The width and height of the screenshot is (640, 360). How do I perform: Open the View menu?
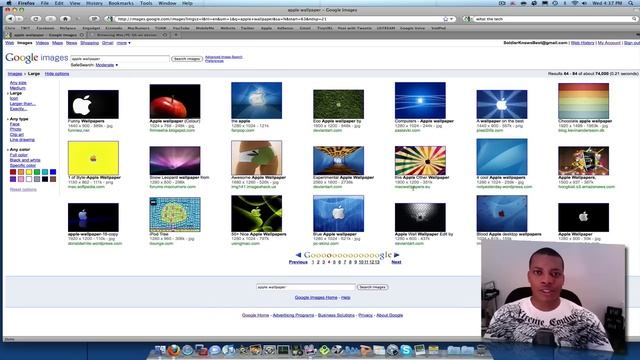75,3
